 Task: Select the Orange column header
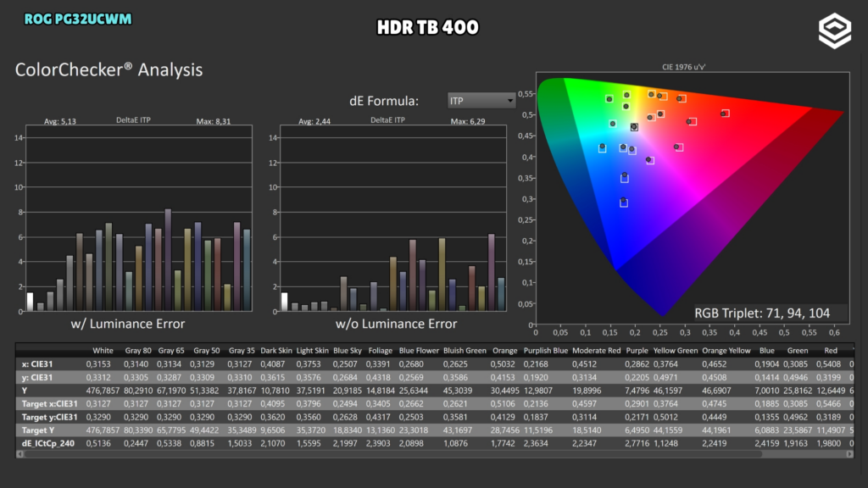pyautogui.click(x=505, y=351)
